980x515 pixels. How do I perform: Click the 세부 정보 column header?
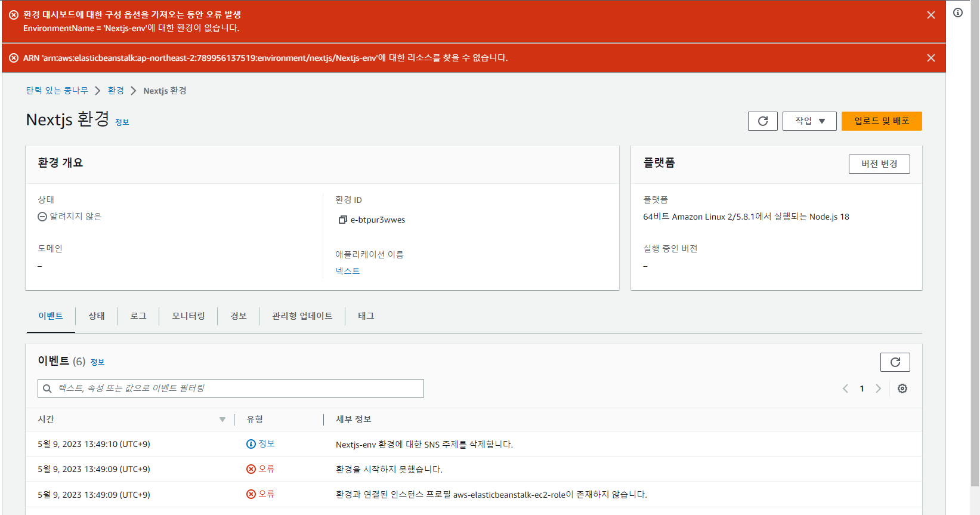(x=354, y=420)
